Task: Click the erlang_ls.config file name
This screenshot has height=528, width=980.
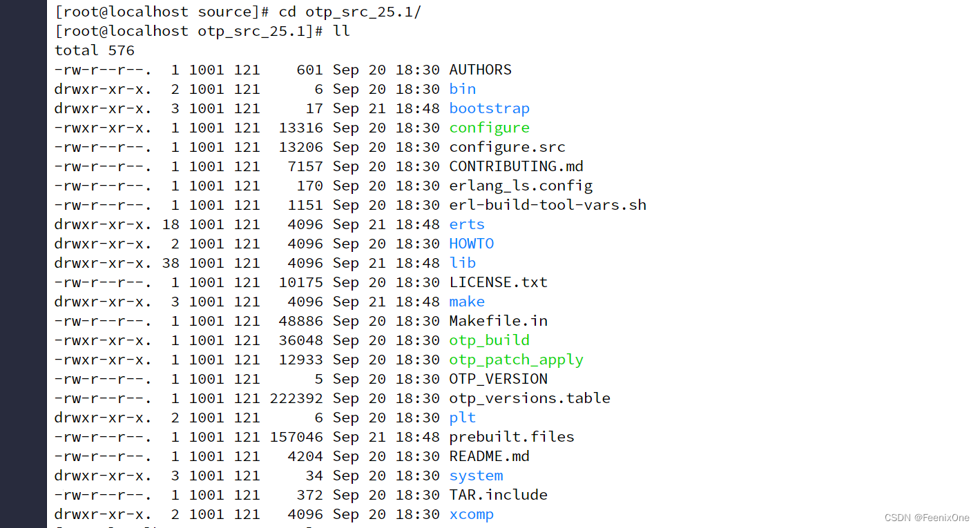Action: [x=521, y=186]
